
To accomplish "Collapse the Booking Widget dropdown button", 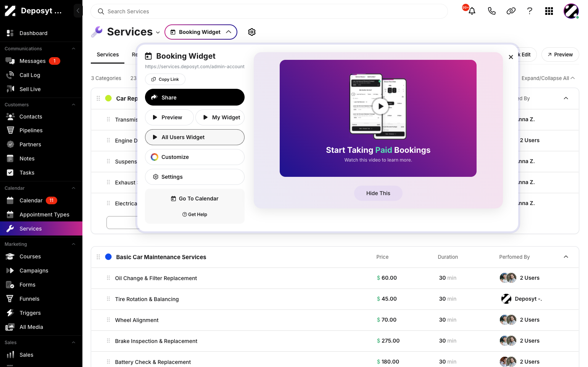I will tap(201, 32).
